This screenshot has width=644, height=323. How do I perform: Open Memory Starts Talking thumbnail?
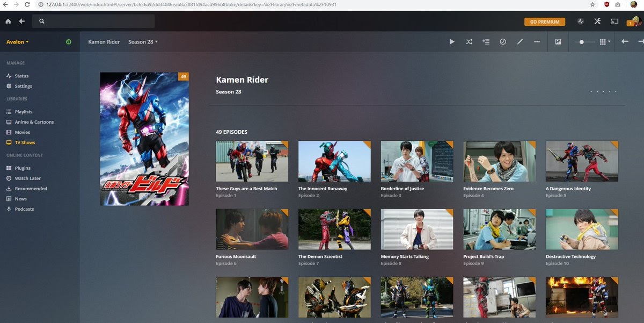point(417,229)
